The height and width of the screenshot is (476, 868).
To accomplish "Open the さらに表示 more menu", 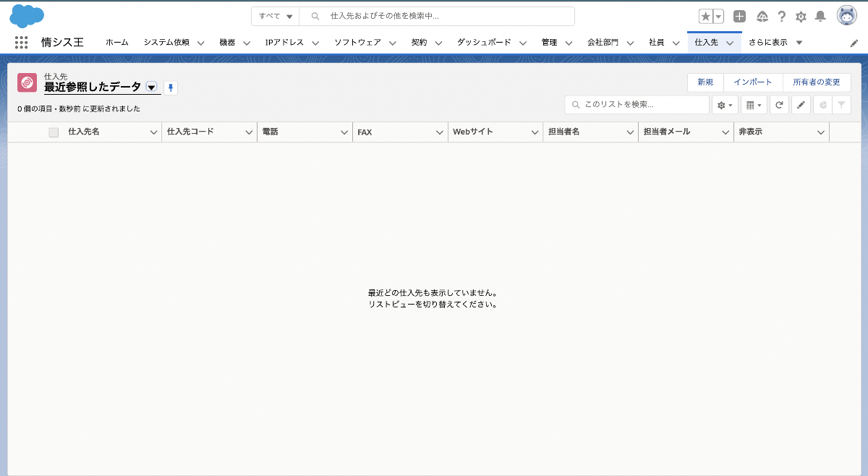I will [x=775, y=43].
